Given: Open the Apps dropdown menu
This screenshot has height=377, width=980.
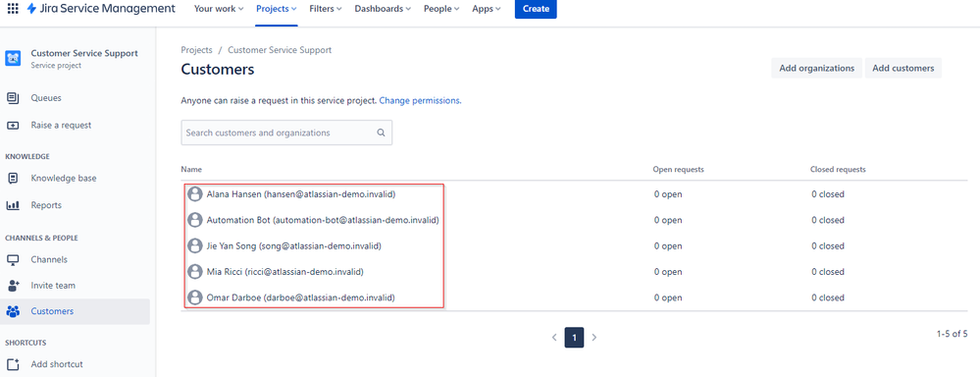Looking at the screenshot, I should (487, 9).
